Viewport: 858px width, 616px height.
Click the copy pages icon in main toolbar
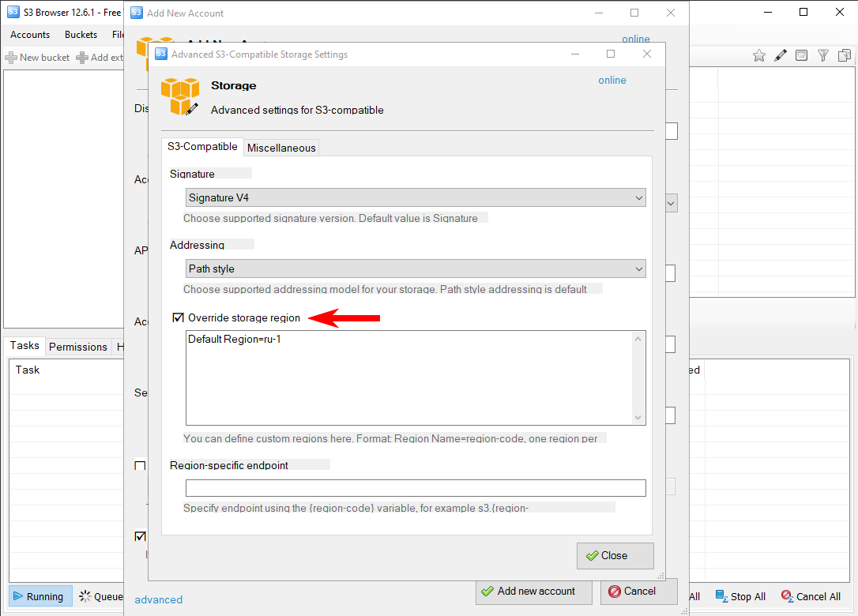tap(845, 55)
